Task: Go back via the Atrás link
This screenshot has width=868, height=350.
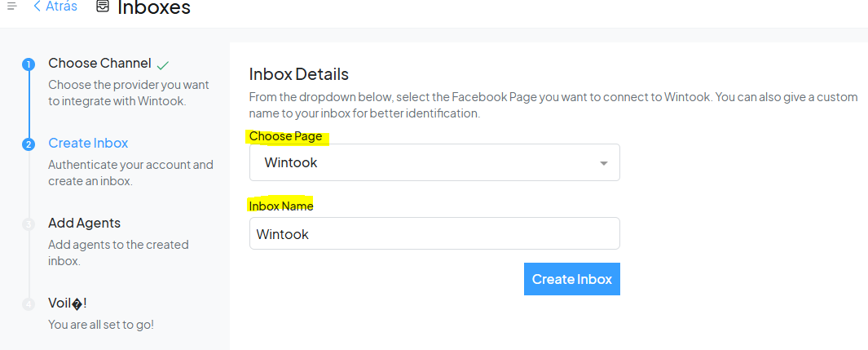Action: click(x=55, y=7)
